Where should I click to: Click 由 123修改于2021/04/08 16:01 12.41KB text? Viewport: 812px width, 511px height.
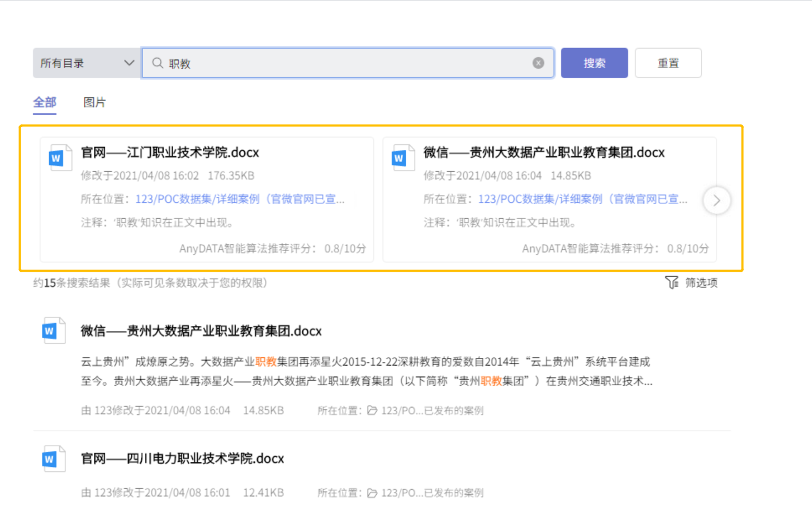(x=182, y=493)
